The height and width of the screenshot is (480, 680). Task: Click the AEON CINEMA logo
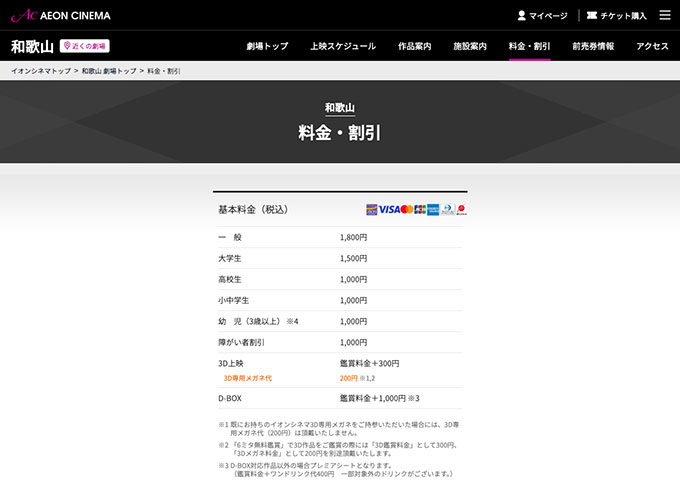click(x=61, y=15)
